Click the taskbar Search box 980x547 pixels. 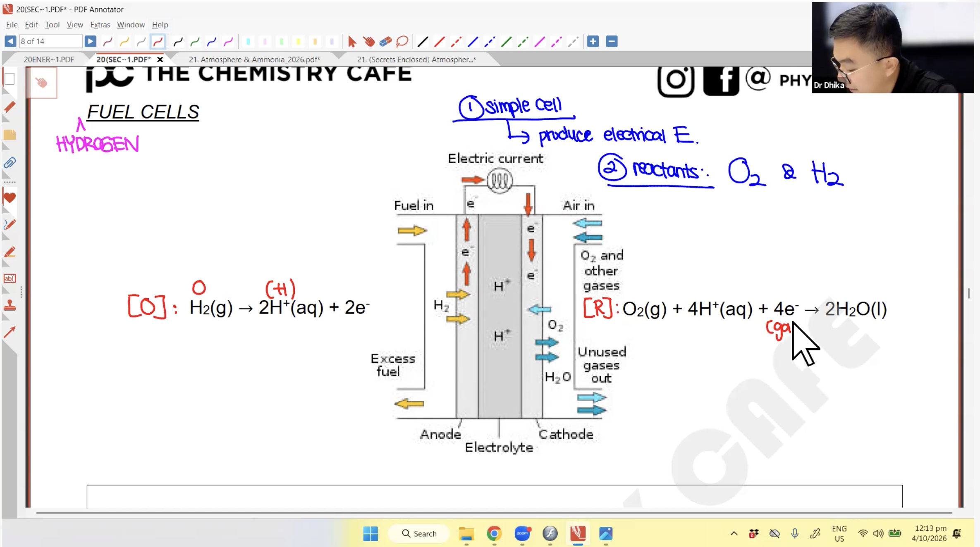coord(418,534)
